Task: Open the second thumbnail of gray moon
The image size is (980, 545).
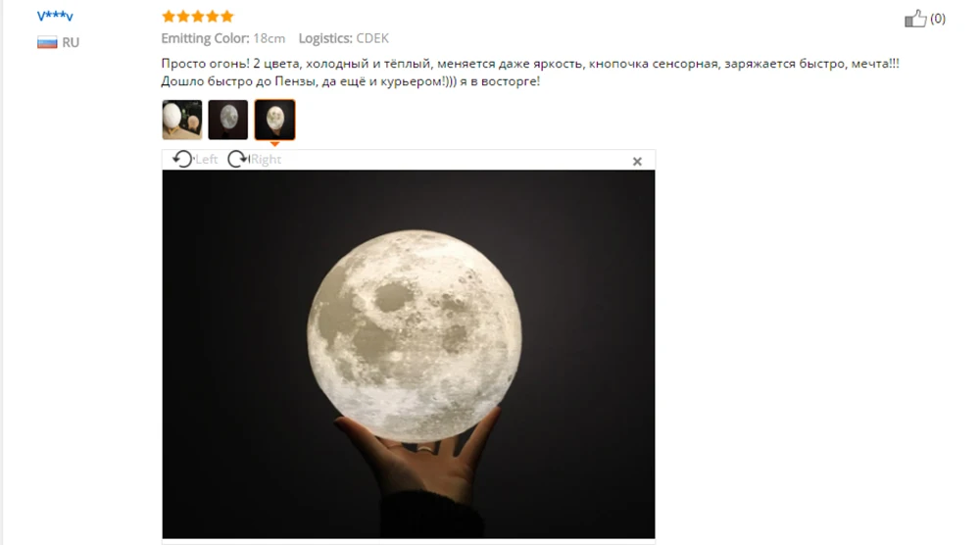Action: click(x=228, y=120)
